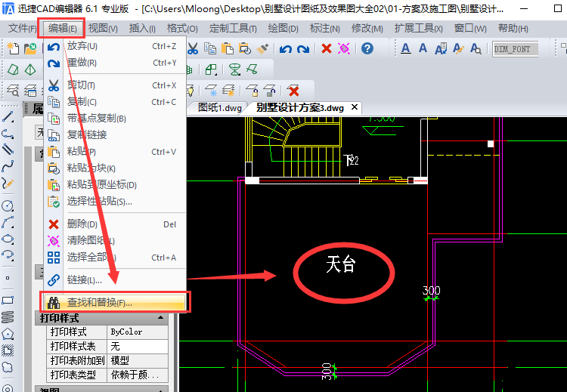Click the 打印表附加到 模型 value cell

tap(138, 360)
